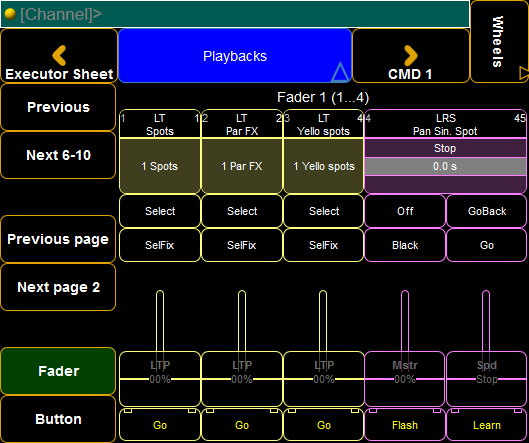This screenshot has width=529, height=443.
Task: Click the yellow status dot in command line
Action: tap(10, 14)
